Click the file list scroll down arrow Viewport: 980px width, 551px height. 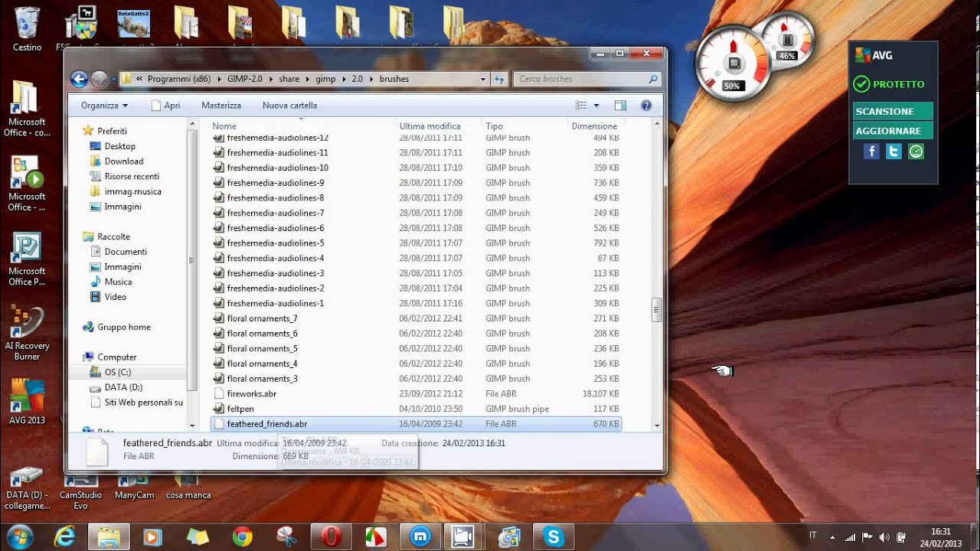(656, 425)
